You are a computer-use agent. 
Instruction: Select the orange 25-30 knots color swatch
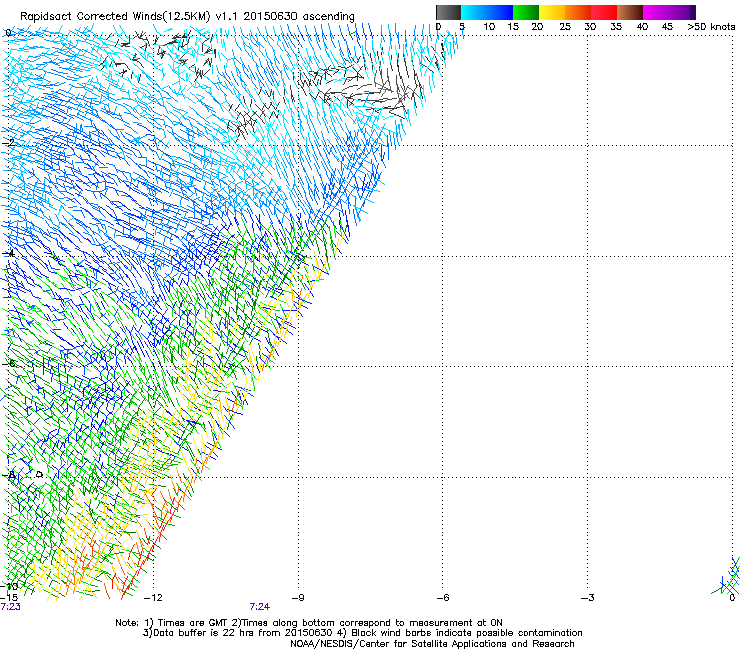[578, 12]
